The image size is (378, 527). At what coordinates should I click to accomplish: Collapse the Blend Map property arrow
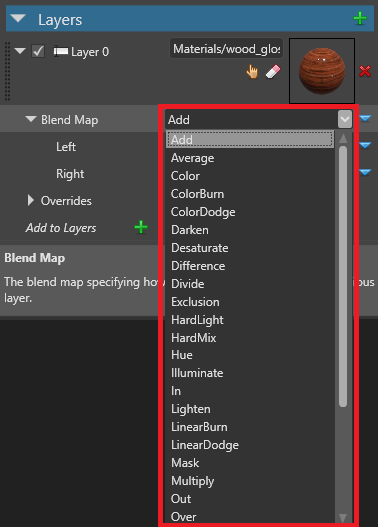click(x=31, y=119)
